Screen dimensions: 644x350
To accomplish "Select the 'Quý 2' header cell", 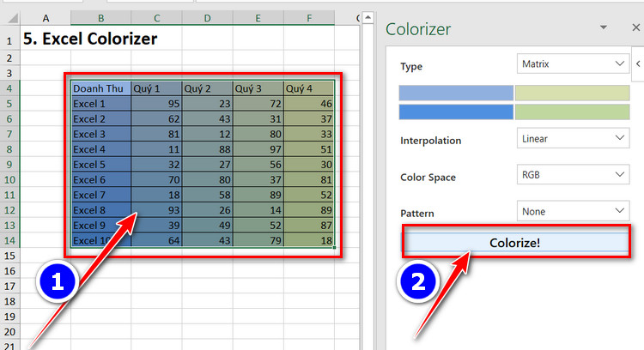I will point(208,88).
